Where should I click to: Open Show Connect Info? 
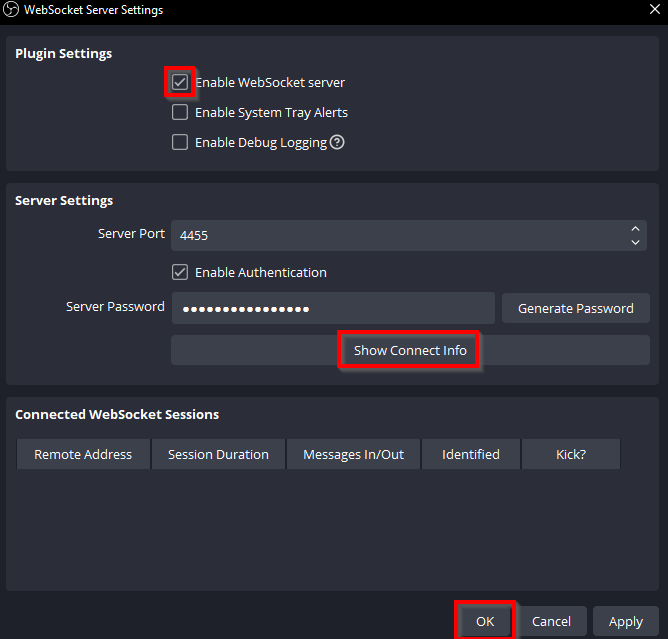[410, 350]
